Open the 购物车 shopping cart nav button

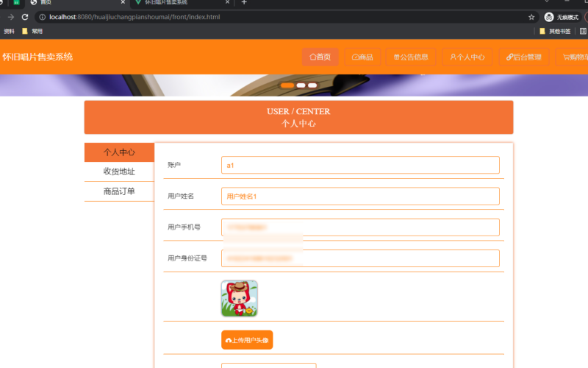click(572, 57)
